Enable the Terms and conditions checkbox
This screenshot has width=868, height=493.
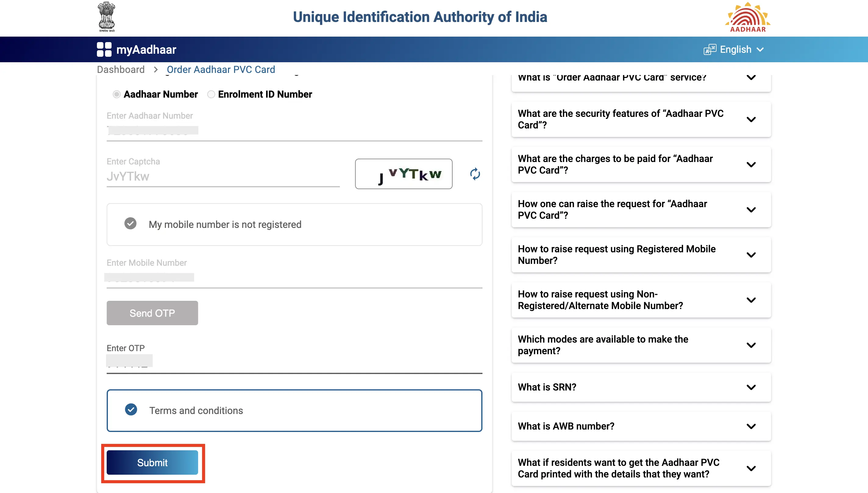pos(130,410)
